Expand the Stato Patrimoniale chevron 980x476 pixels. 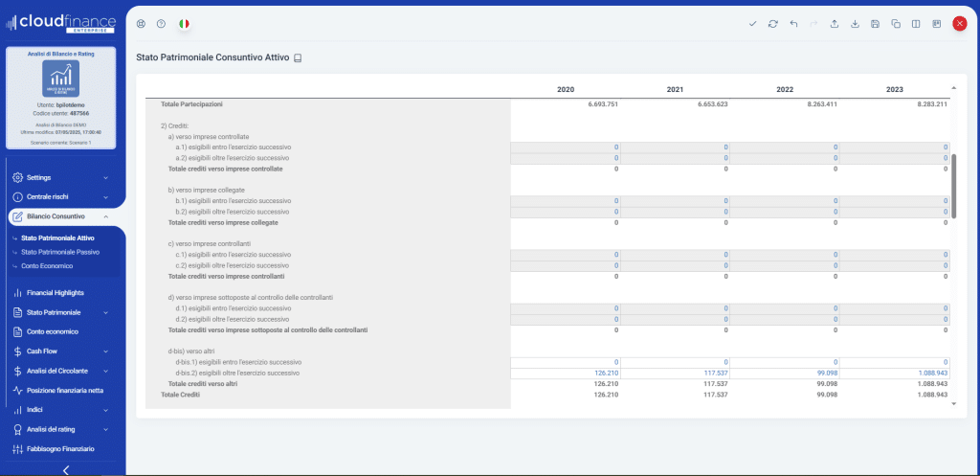tap(105, 312)
